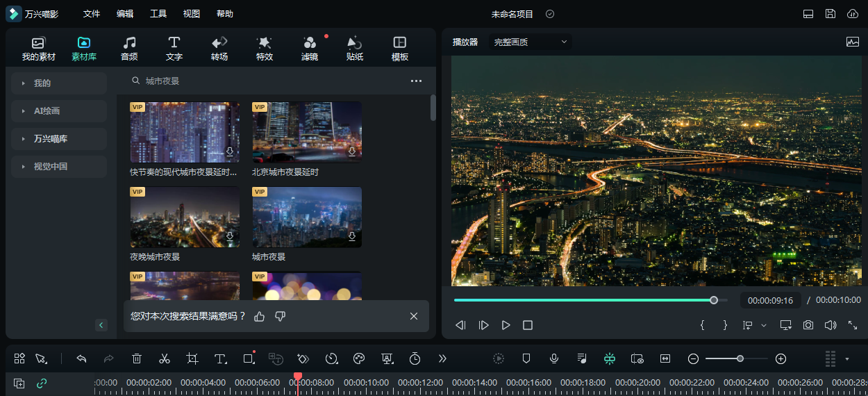Click the 城市夜景 search field
Viewport: 868px width, 396px height.
(264, 81)
